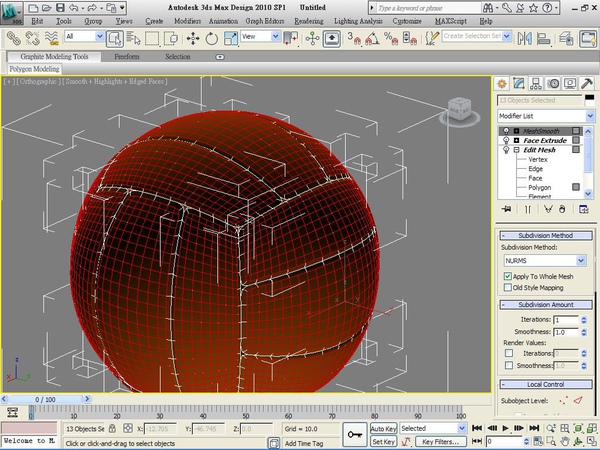Switch to the Modify panel tab
This screenshot has height=450, width=600.
(518, 83)
